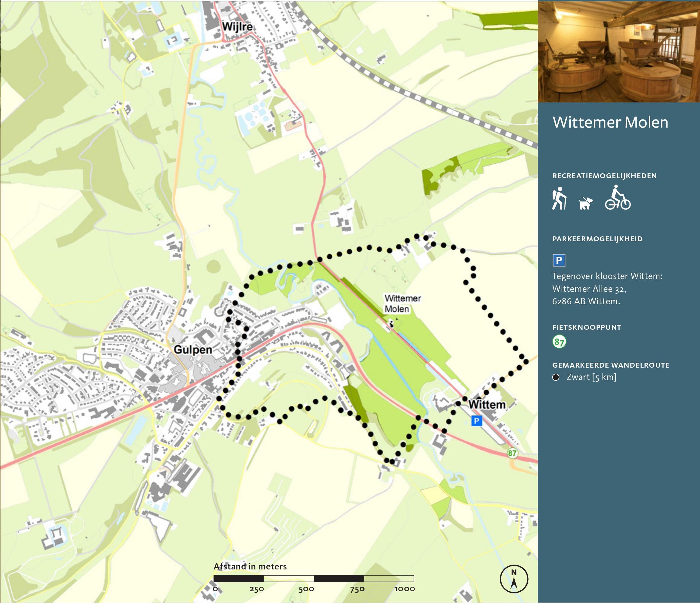
Task: Click the Wittemer Molen mill marker on map
Action: [391, 325]
